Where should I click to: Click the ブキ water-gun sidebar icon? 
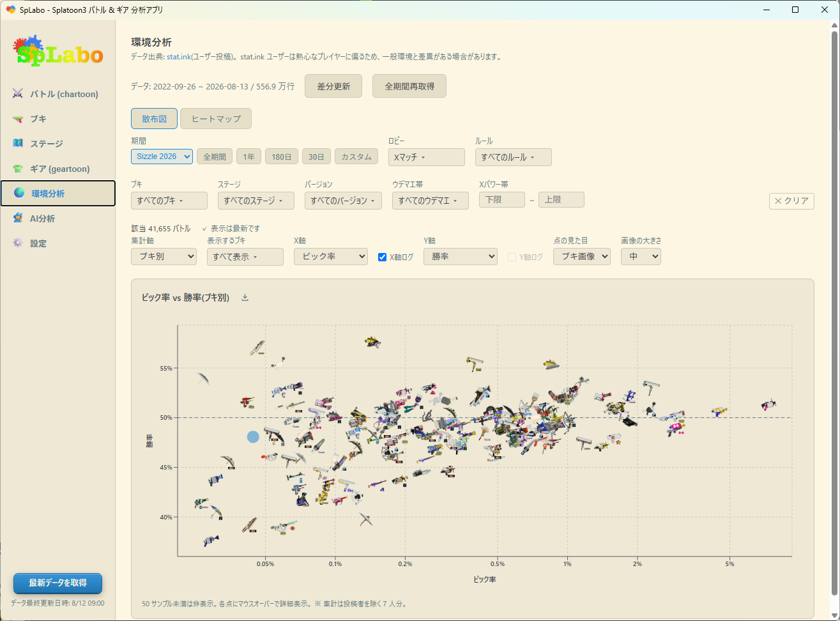pos(18,119)
